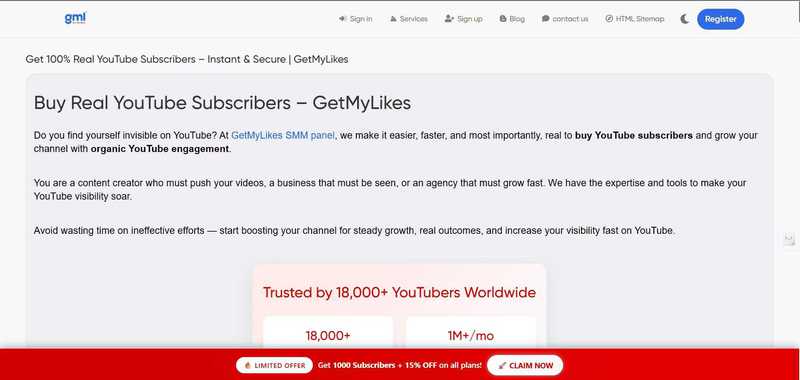Click the 'Get 1000 Subscribers + 15% OFF' banner text

399,365
